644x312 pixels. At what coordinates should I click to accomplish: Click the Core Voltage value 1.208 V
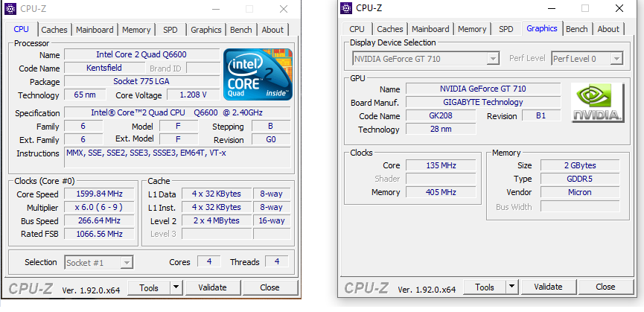tap(193, 95)
